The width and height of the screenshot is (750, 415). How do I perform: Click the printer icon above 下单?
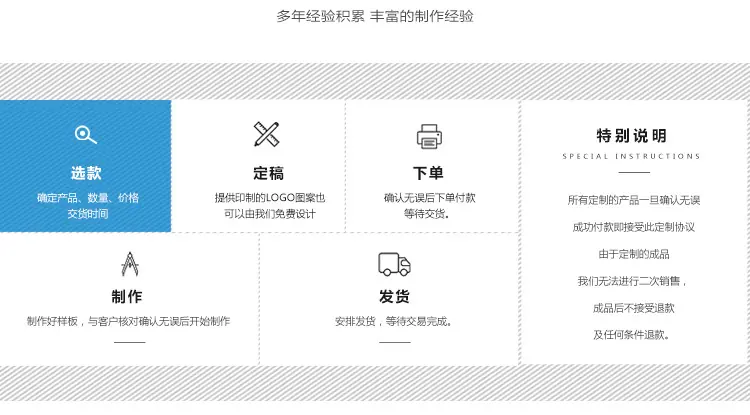[429, 137]
